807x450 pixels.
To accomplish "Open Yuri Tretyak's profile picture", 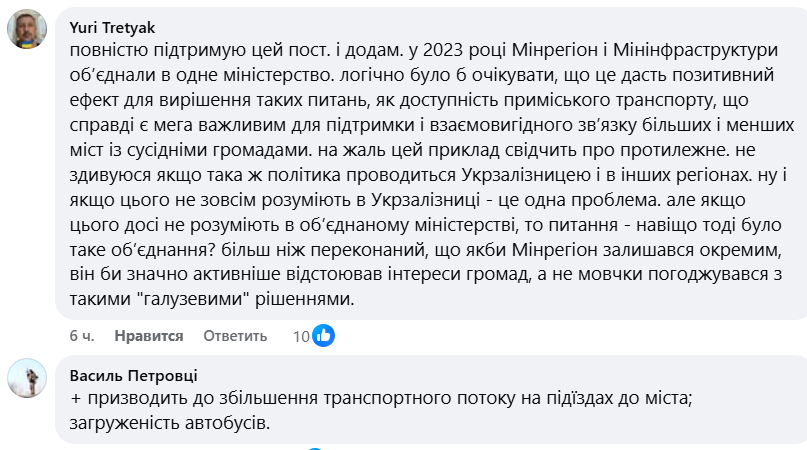I will click(26, 31).
